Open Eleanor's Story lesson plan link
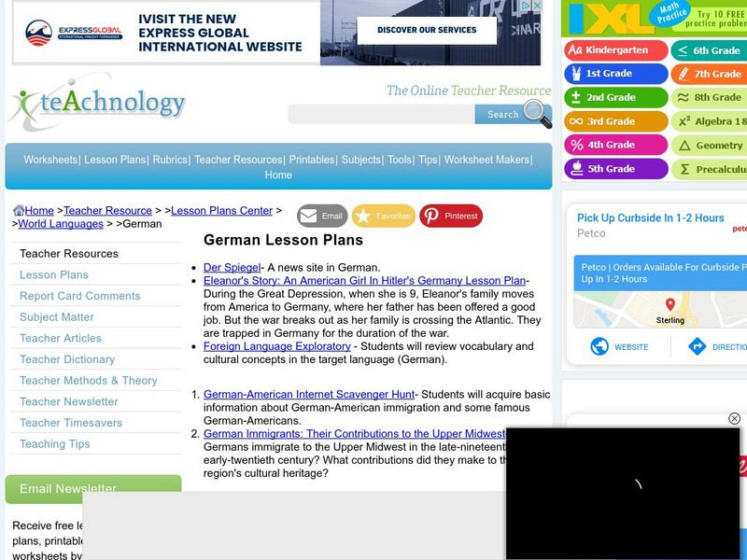The image size is (747, 560). tap(364, 279)
